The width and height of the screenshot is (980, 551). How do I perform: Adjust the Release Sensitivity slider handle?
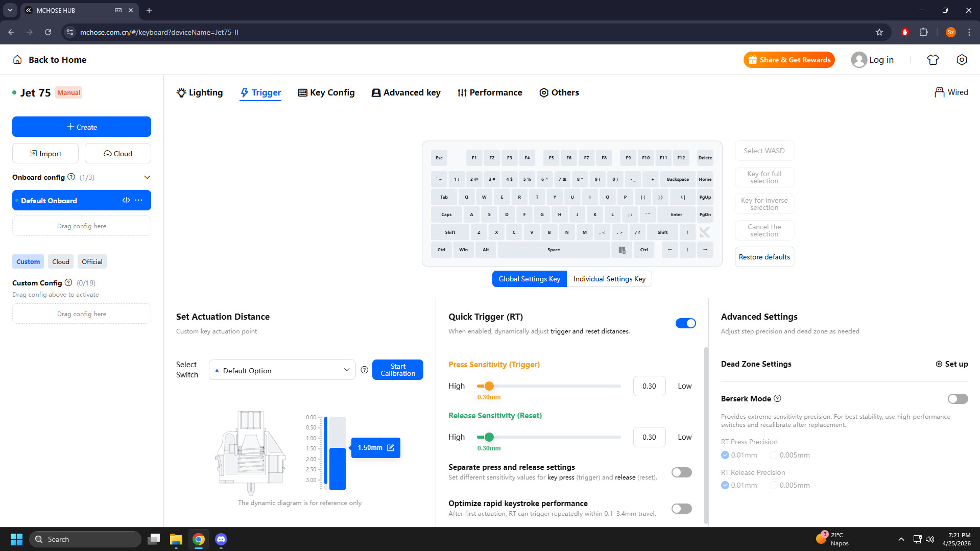[489, 437]
